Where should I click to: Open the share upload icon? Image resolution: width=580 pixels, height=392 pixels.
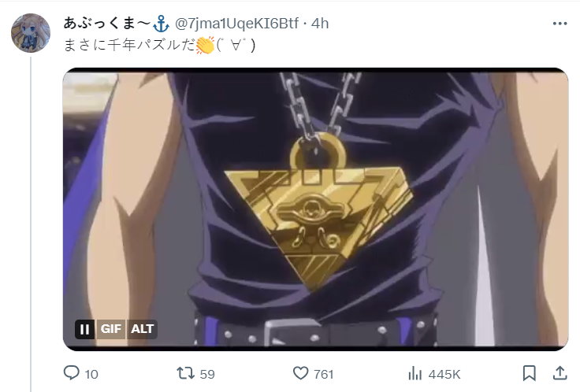[x=560, y=373]
